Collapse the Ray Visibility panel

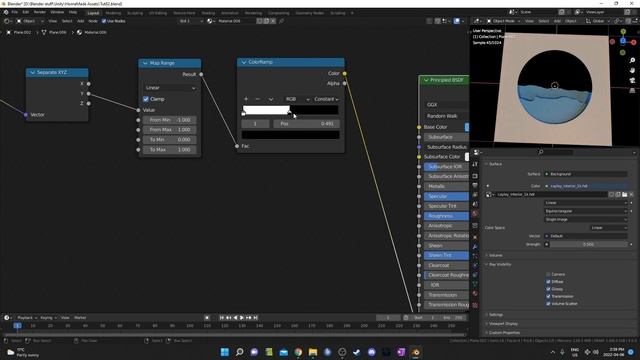[x=500, y=264]
